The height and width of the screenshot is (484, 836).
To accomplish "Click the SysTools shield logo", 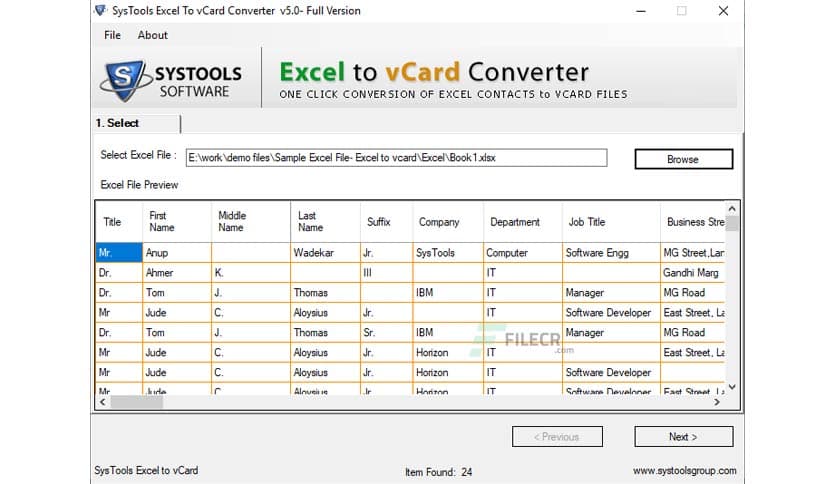I will 124,80.
